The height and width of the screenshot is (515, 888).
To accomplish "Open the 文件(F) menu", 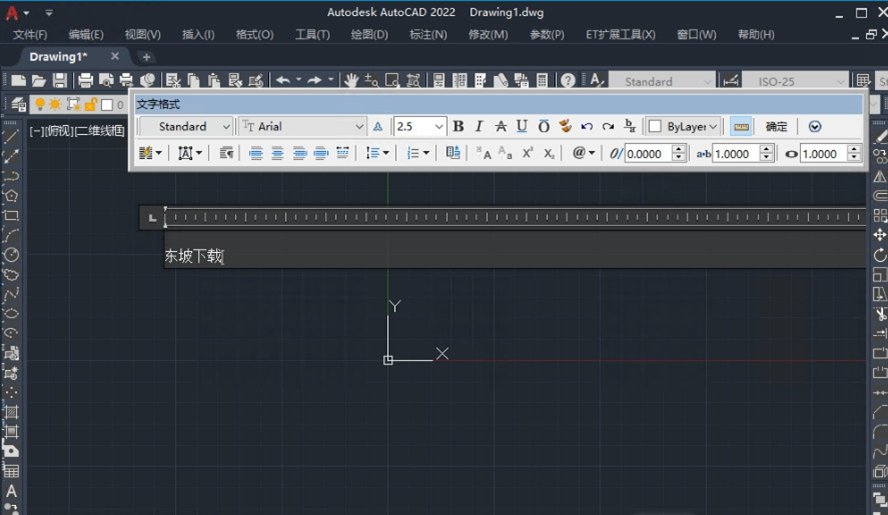I will pyautogui.click(x=30, y=35).
